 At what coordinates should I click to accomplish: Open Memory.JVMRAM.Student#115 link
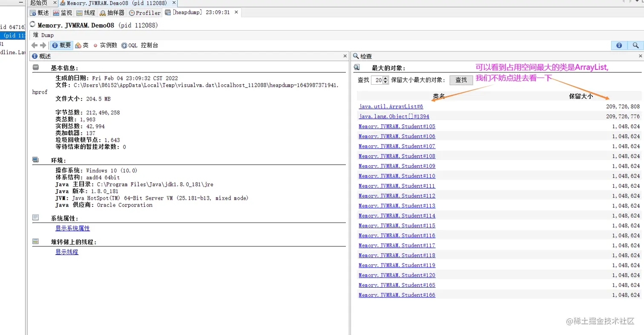click(397, 226)
